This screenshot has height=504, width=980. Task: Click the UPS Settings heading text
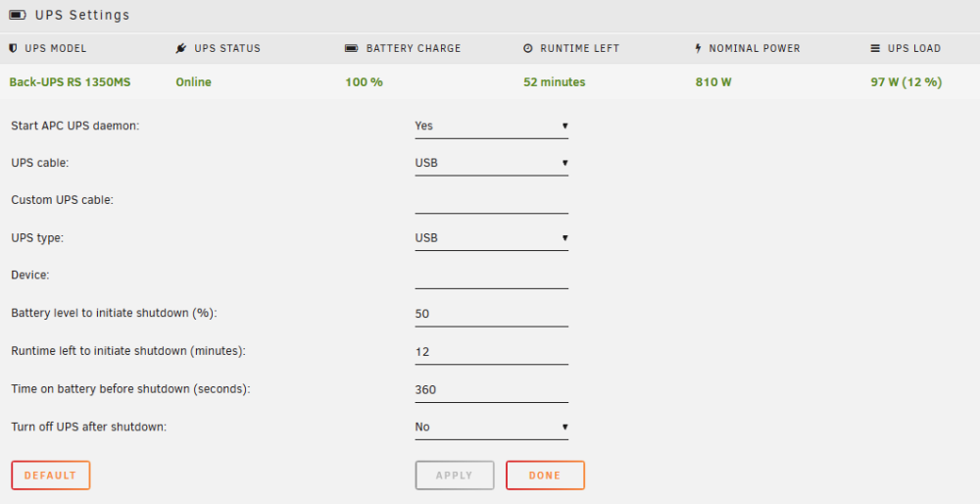(x=82, y=15)
